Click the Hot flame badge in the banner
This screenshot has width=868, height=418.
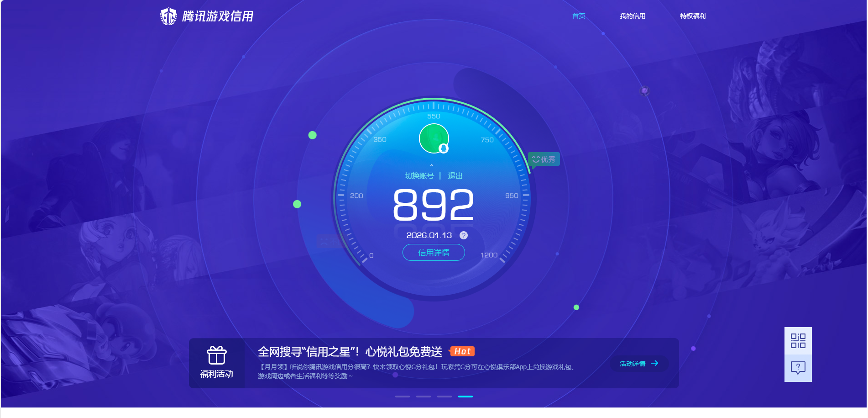(x=462, y=351)
